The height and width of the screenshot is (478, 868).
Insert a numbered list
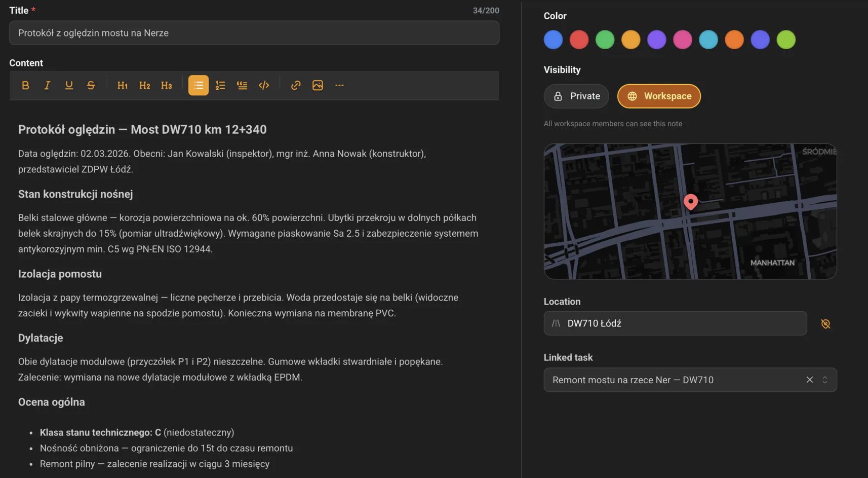coord(220,85)
